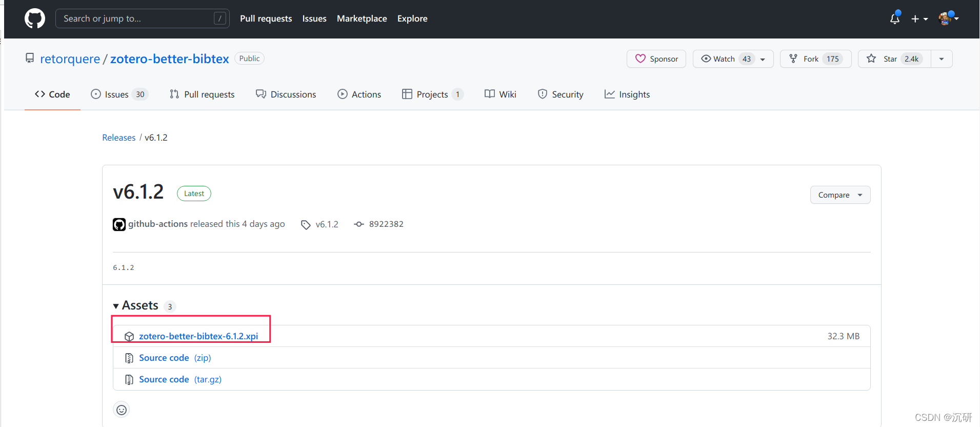Screen dimensions: 980x427
Task: Download Source code (zip)
Action: (x=175, y=358)
